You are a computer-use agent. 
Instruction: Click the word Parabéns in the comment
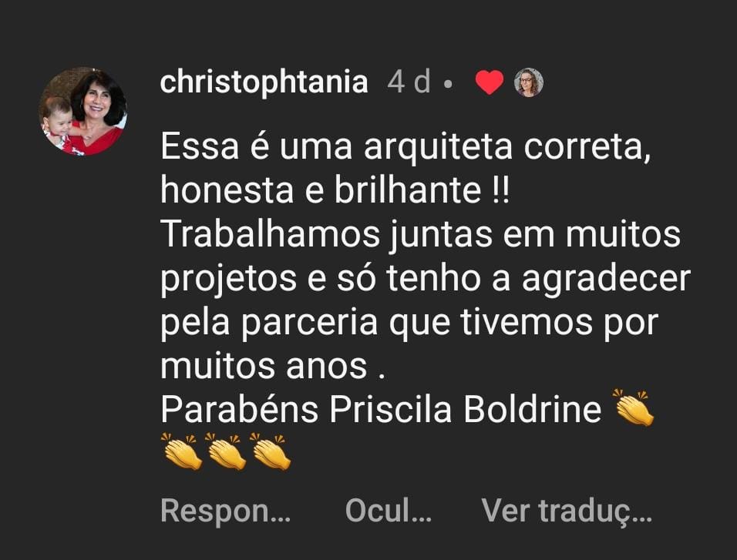[239, 409]
